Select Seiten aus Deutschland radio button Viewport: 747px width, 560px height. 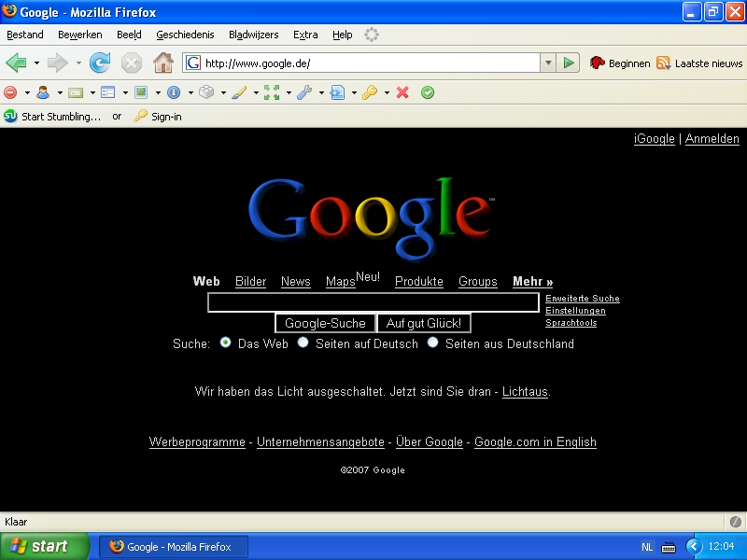coord(432,343)
